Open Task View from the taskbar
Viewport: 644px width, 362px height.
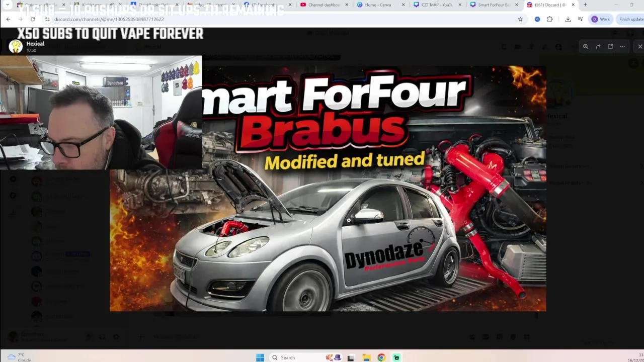click(x=351, y=357)
